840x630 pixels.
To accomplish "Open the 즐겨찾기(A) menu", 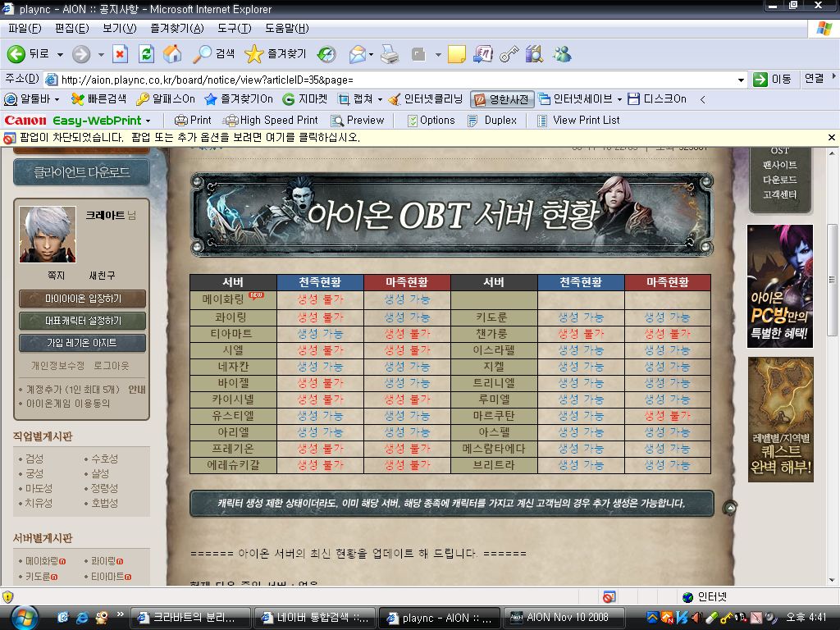I will click(x=177, y=29).
